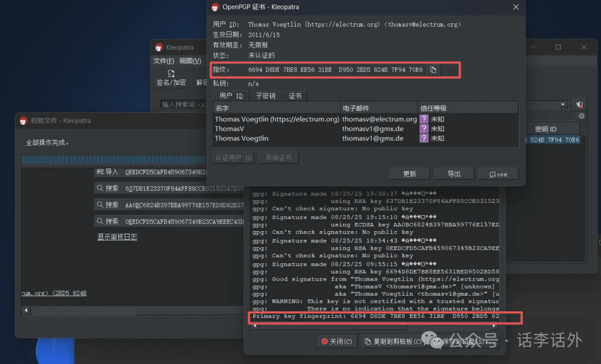The height and width of the screenshot is (364, 601).
Task: Switch to the 子密钥 tab
Action: (x=265, y=96)
